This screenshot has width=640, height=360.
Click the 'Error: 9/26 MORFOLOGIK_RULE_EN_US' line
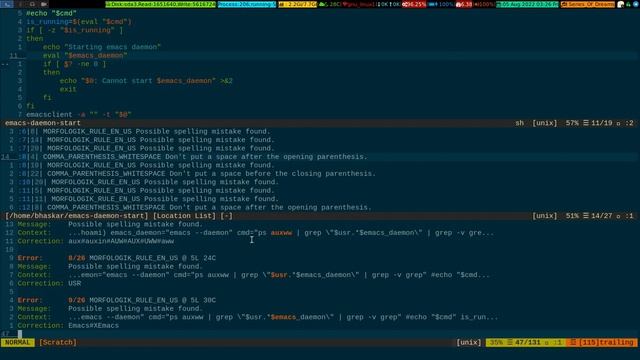117,300
